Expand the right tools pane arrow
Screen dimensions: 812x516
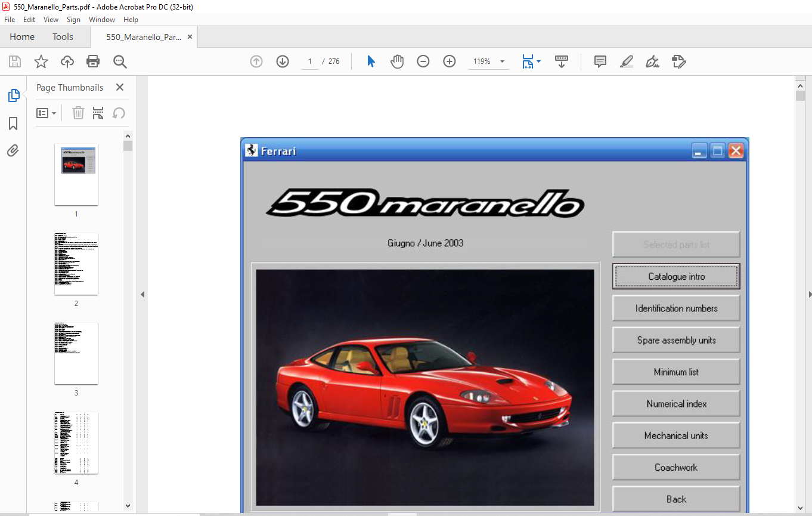point(809,294)
